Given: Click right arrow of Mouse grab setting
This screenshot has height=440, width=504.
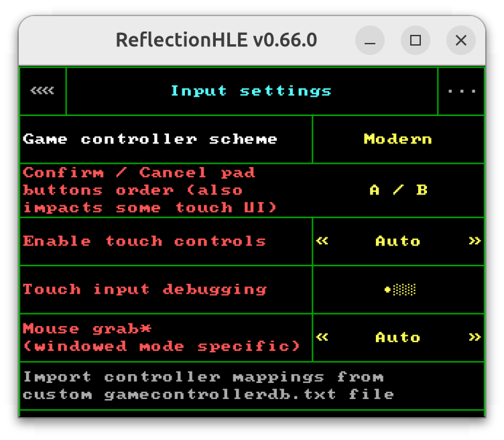Looking at the screenshot, I should pos(475,337).
